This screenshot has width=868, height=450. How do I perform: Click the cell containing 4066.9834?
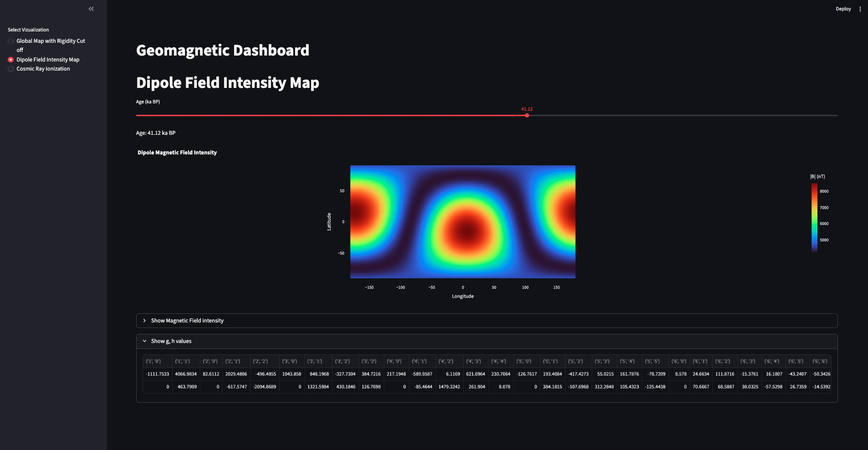pyautogui.click(x=185, y=373)
